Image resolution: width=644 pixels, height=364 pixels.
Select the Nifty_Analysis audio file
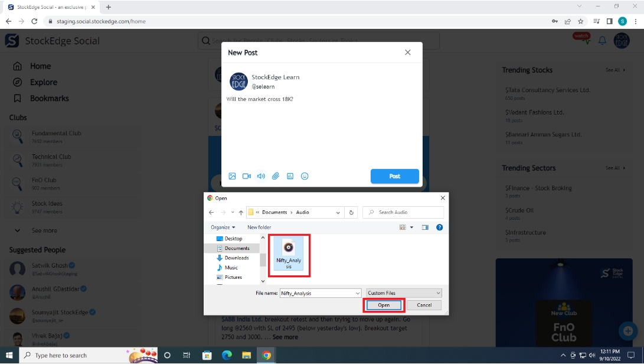[x=289, y=255]
